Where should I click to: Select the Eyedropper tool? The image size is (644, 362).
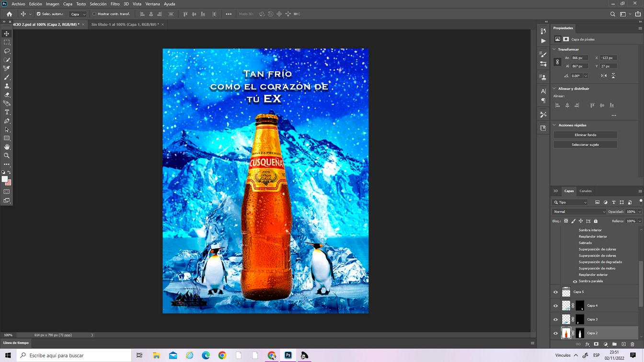[x=7, y=68]
